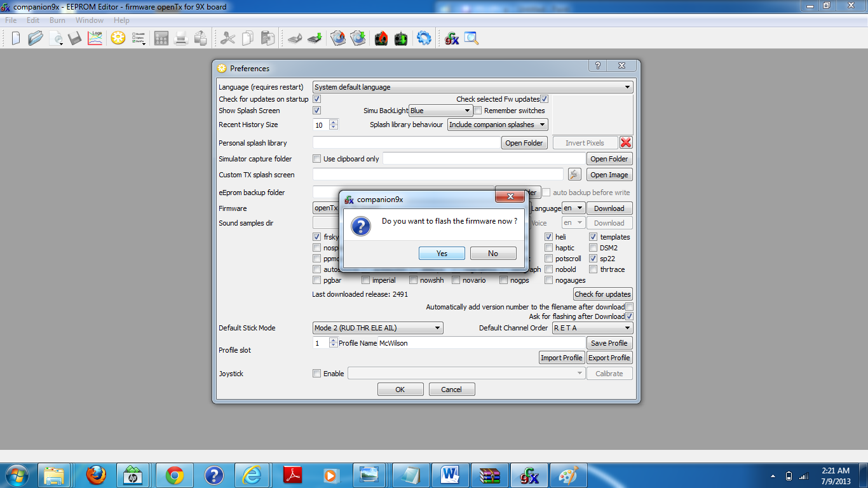Open the File menu

(x=11, y=20)
